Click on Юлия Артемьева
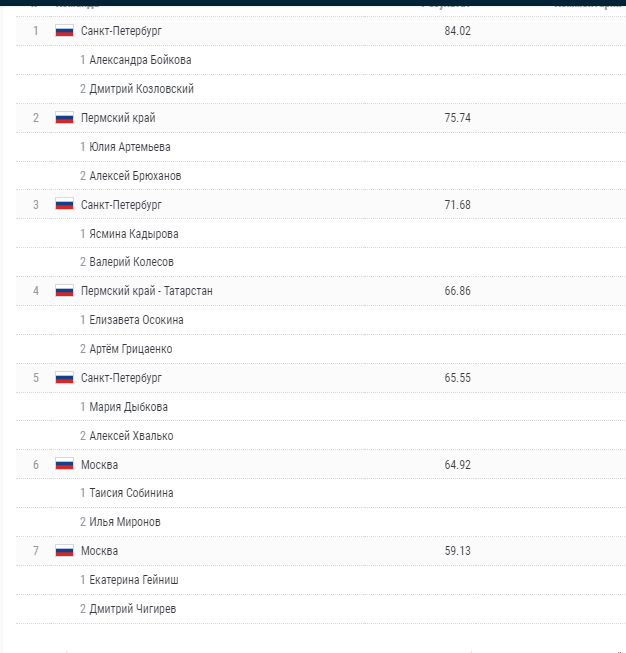 pos(129,147)
